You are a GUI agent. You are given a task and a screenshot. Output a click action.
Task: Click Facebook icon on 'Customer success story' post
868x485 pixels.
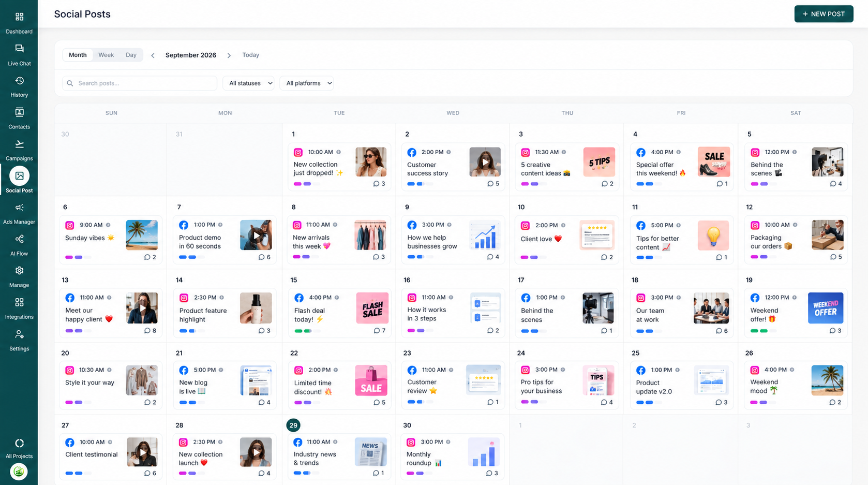click(x=412, y=152)
